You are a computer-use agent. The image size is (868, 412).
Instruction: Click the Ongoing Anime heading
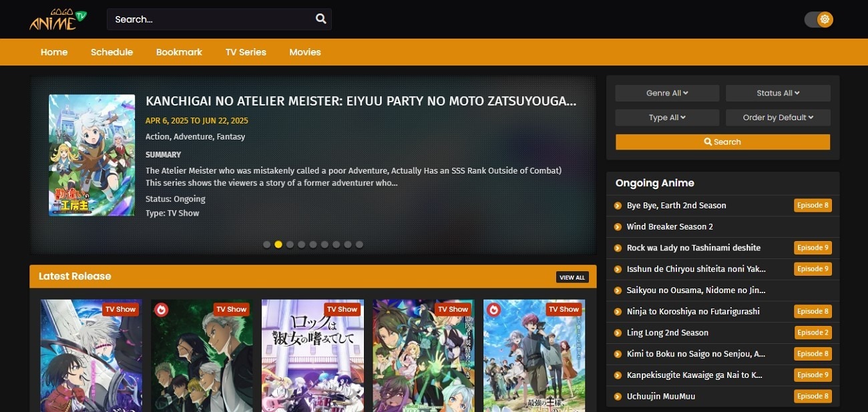tap(655, 183)
